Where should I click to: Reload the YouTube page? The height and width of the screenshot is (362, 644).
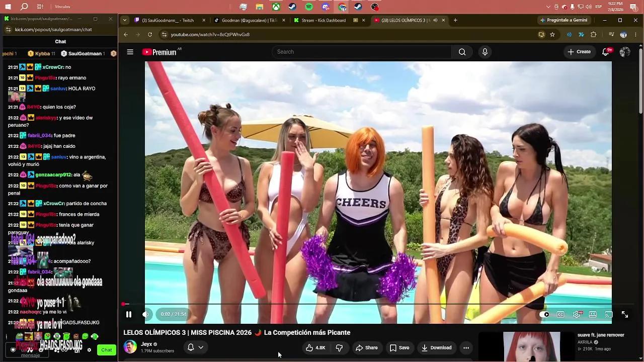[x=150, y=35]
